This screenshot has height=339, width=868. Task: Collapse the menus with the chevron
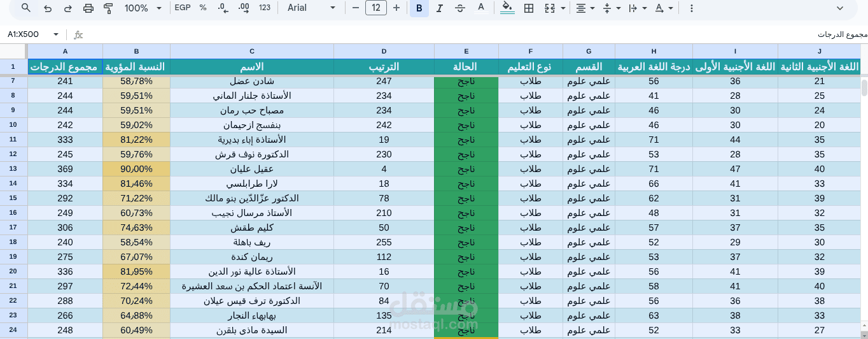click(x=840, y=8)
